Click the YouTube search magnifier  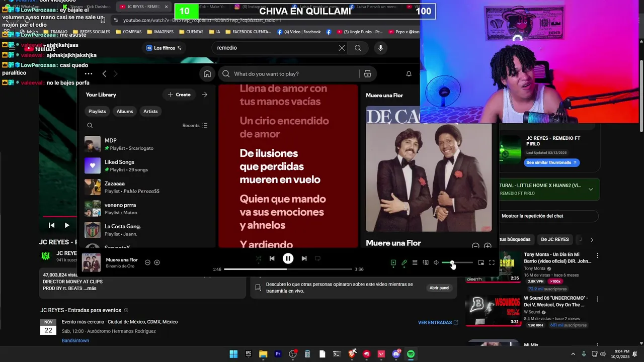[x=358, y=48]
